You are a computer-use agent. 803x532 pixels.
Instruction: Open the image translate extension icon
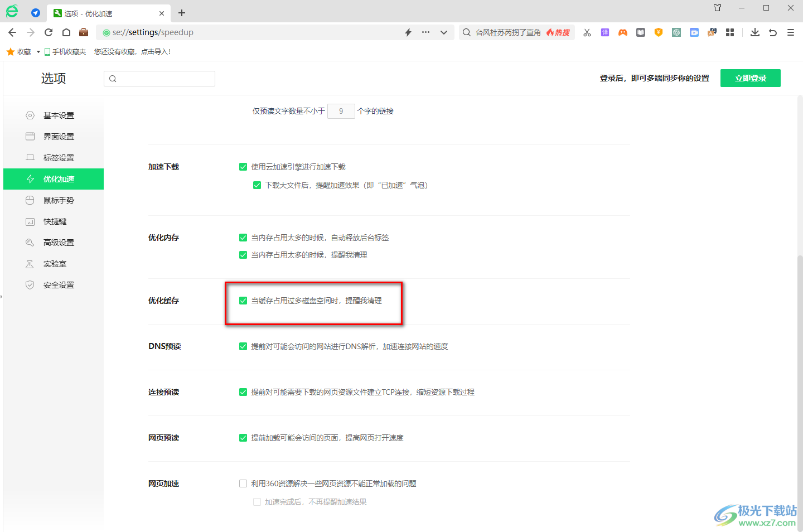712,32
